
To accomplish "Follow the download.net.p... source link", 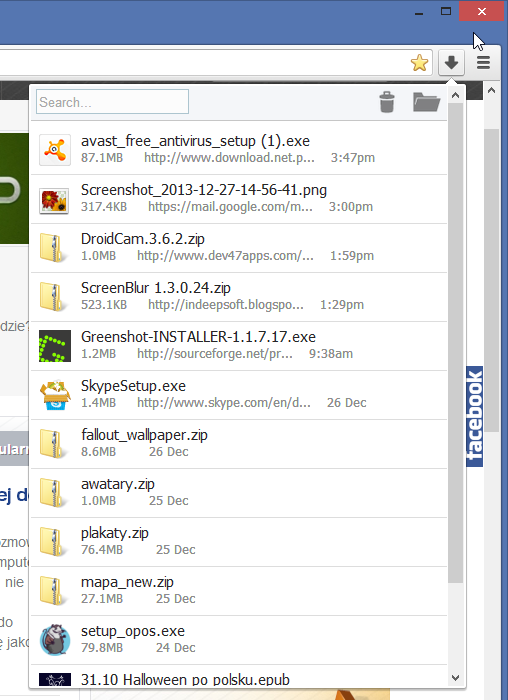I will [229, 158].
